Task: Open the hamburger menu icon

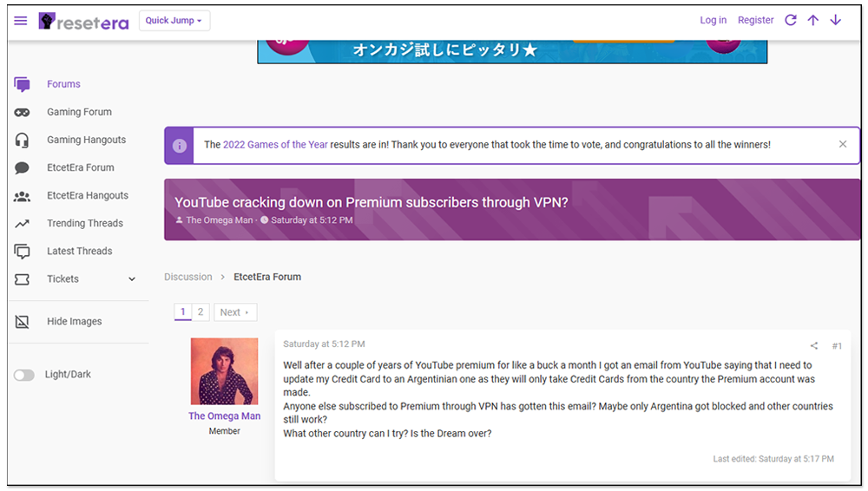Action: click(x=21, y=21)
